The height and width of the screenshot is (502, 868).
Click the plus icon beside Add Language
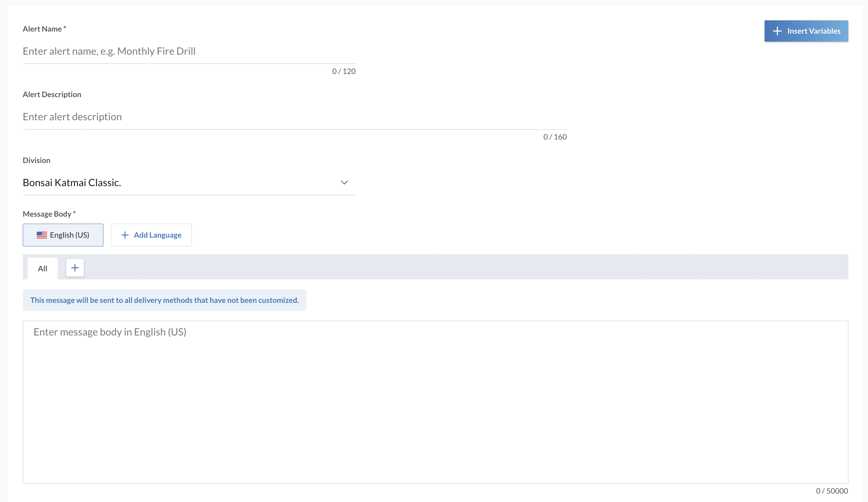125,235
